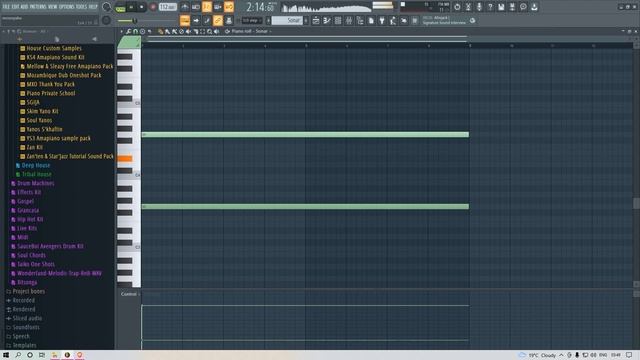Toggle the metronome button
Screen dimensions: 640x360
(184, 7)
